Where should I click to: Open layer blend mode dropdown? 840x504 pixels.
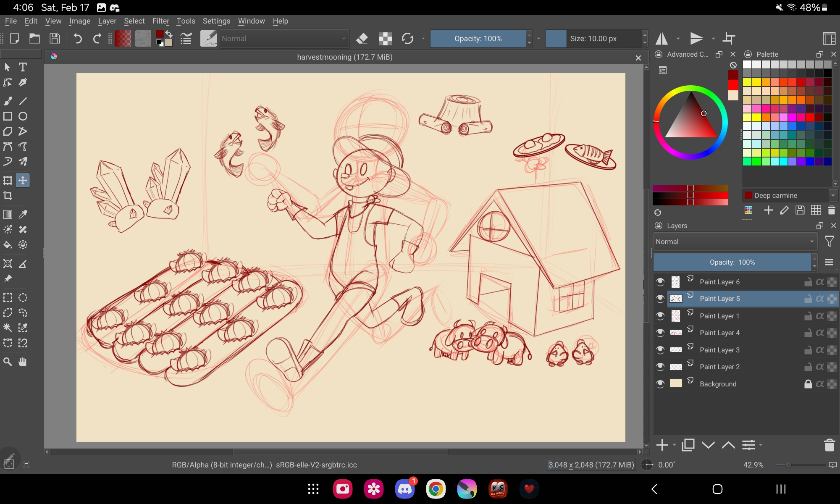[734, 241]
